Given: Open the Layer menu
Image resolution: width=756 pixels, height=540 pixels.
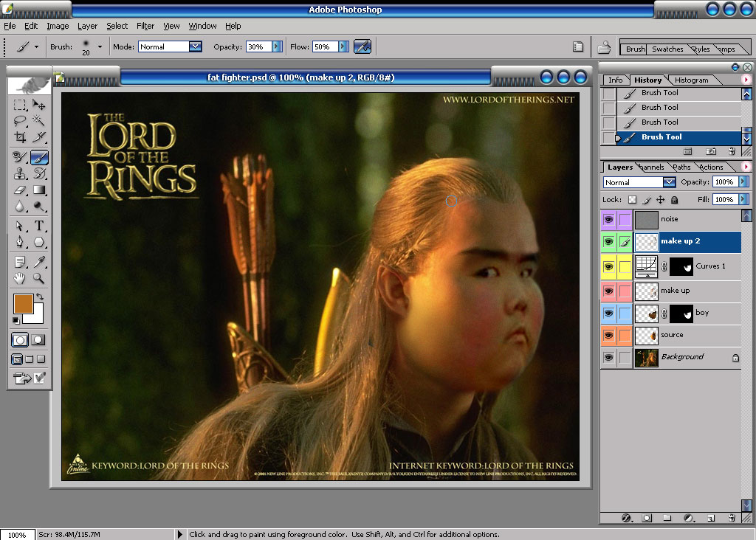Looking at the screenshot, I should click(x=87, y=26).
